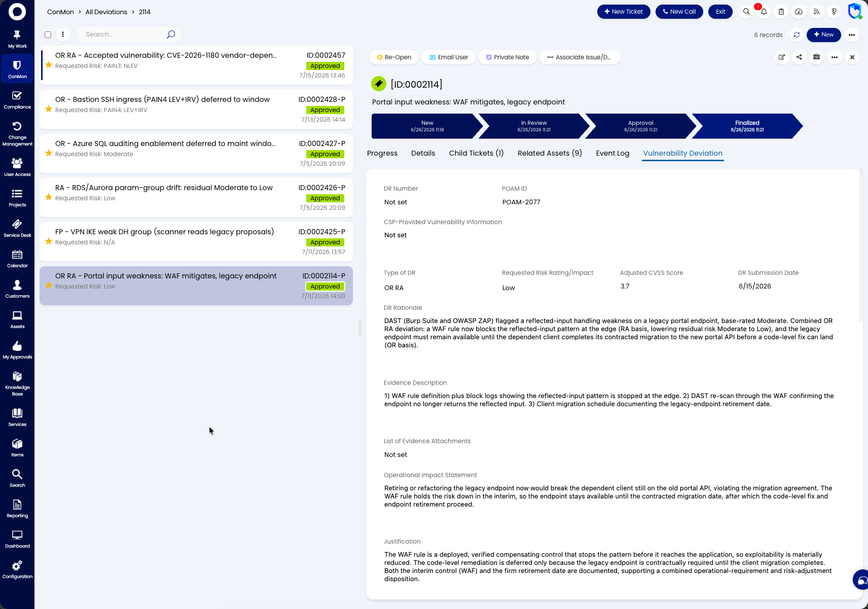Go to All Deviations breadcrumb
This screenshot has width=868, height=609.
pos(106,12)
